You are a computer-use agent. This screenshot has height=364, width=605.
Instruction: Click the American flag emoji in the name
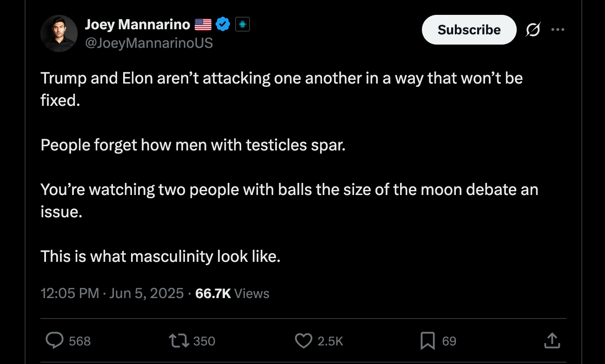(x=203, y=24)
